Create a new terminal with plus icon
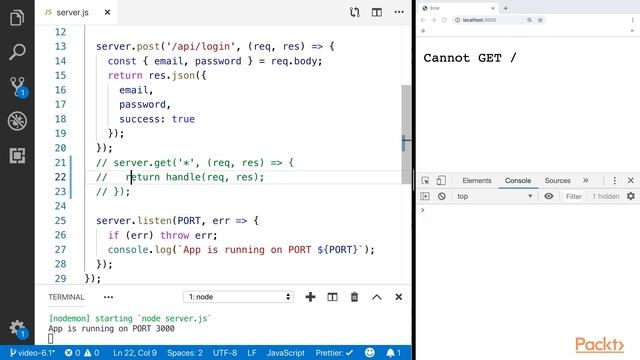 [310, 297]
